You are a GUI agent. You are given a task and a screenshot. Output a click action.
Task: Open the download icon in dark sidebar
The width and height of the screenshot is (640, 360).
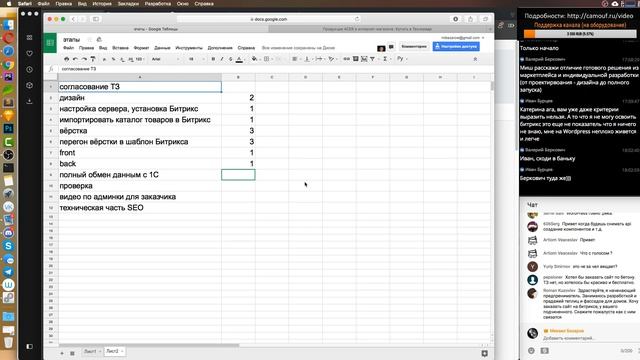click(x=29, y=101)
